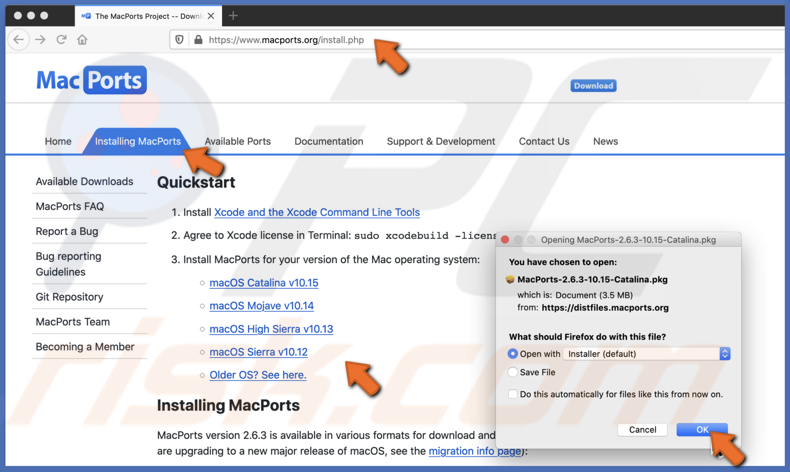790x472 pixels.
Task: Expand the Installer (default) application dropdown
Action: [x=647, y=354]
